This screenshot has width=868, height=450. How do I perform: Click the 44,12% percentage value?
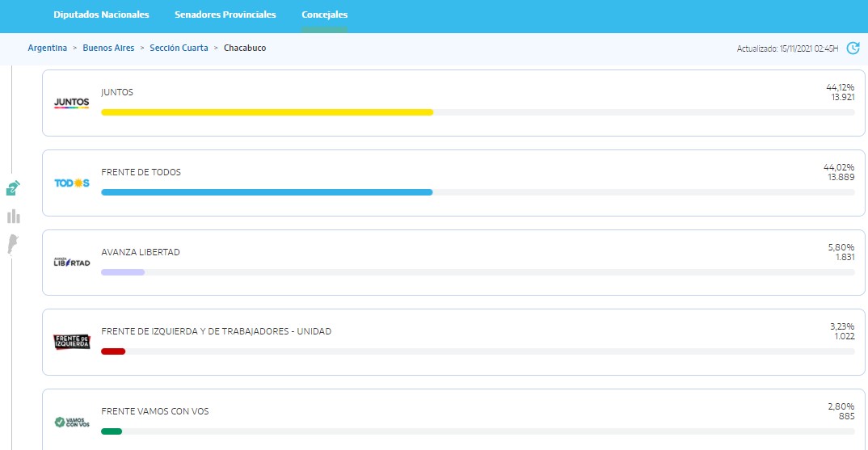[840, 87]
